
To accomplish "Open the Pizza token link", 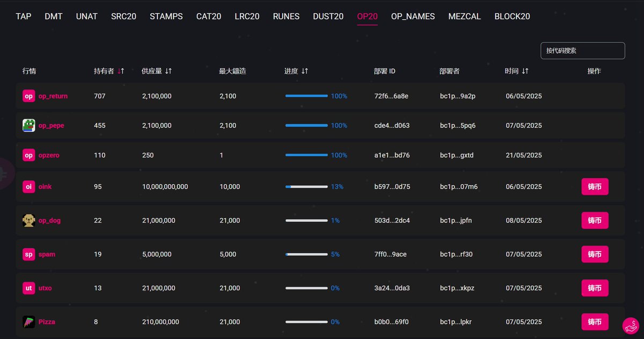I will click(x=47, y=322).
